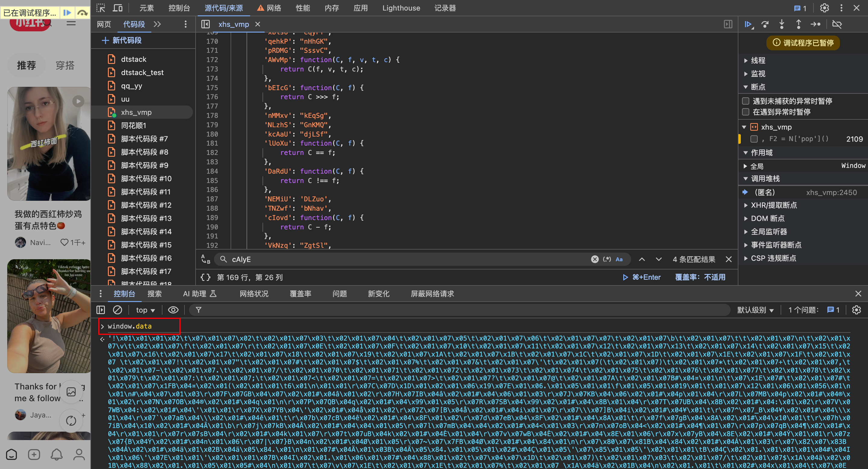This screenshot has height=469, width=868.
Task: Enable pause on uncaught exceptions checkbox
Action: click(x=746, y=101)
